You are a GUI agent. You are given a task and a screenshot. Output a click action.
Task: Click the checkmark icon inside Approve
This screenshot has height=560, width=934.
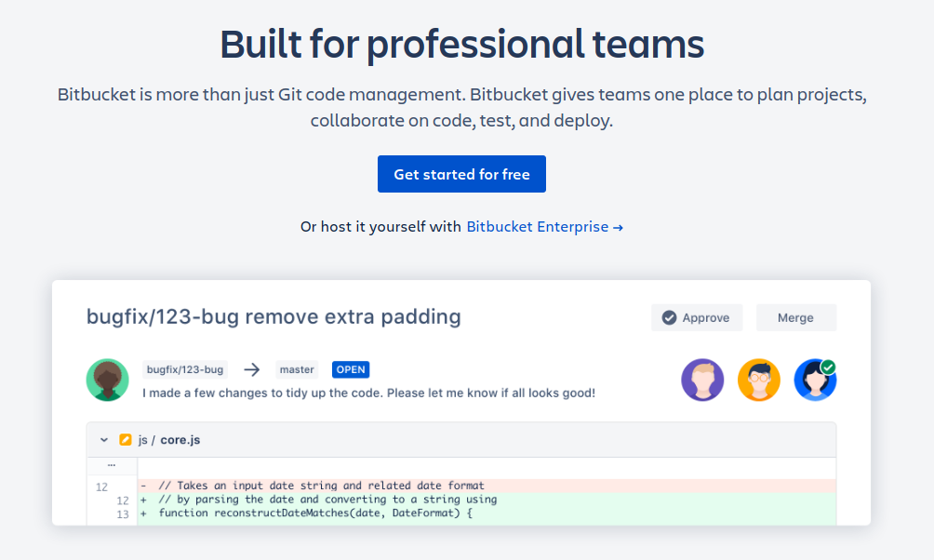669,318
